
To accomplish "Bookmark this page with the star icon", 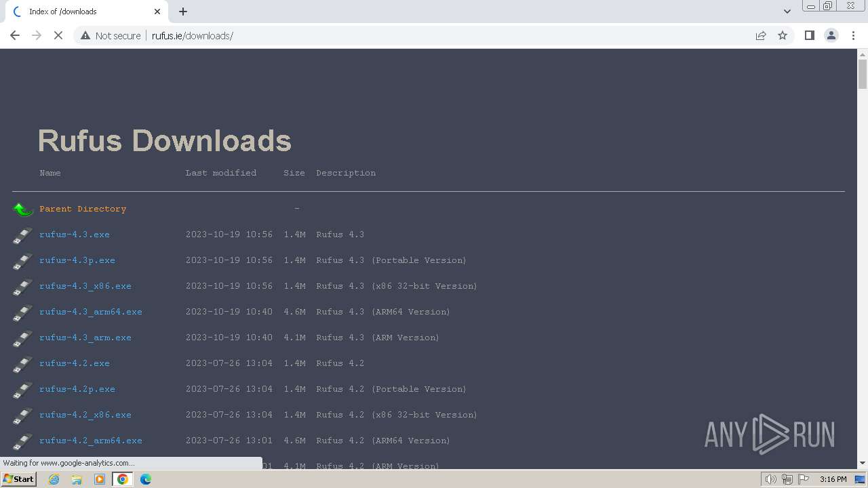I will pyautogui.click(x=783, y=35).
